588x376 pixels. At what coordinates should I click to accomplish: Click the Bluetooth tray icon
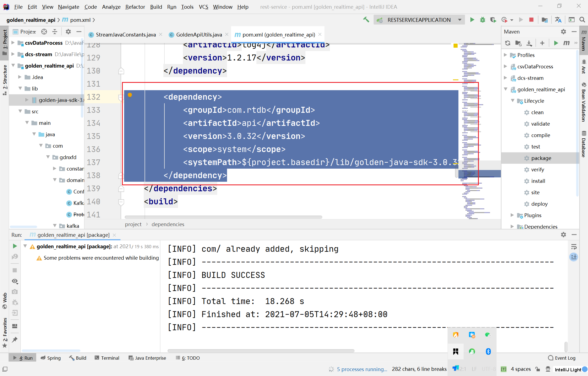point(488,351)
